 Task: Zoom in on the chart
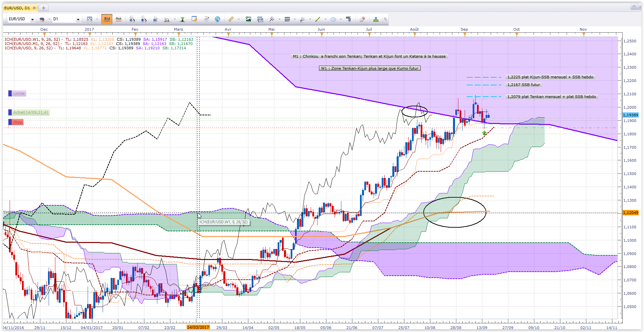pyautogui.click(x=132, y=19)
